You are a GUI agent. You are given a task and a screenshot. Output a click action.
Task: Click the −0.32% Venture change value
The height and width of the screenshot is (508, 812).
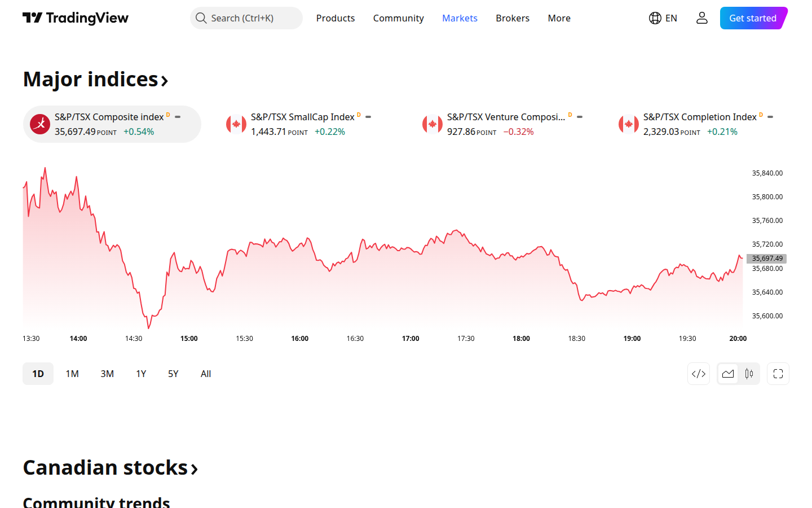(x=518, y=132)
